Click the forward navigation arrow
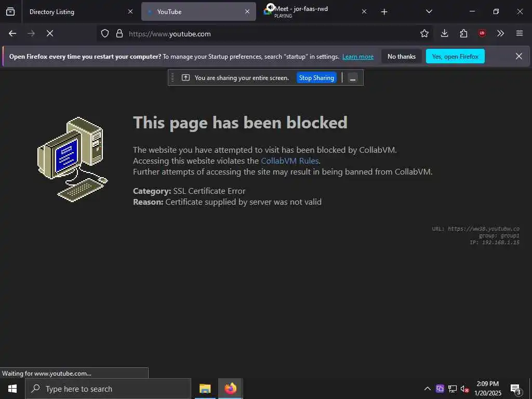 [x=31, y=33]
